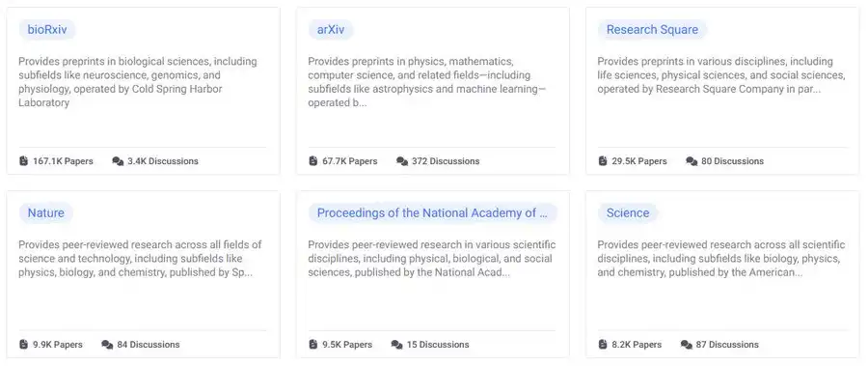The height and width of the screenshot is (366, 868).
Task: Click the discussions icon on Science card
Action: click(687, 345)
